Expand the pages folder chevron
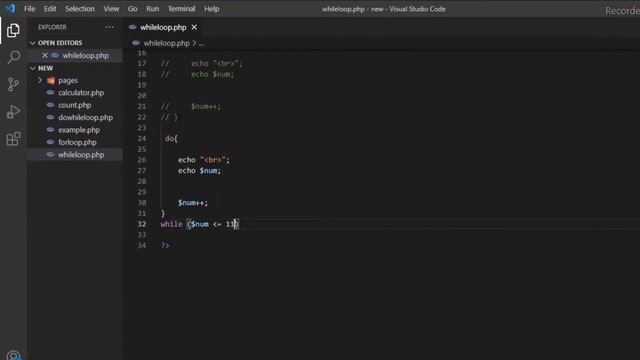Screen dimensions: 640x360 click(40, 80)
